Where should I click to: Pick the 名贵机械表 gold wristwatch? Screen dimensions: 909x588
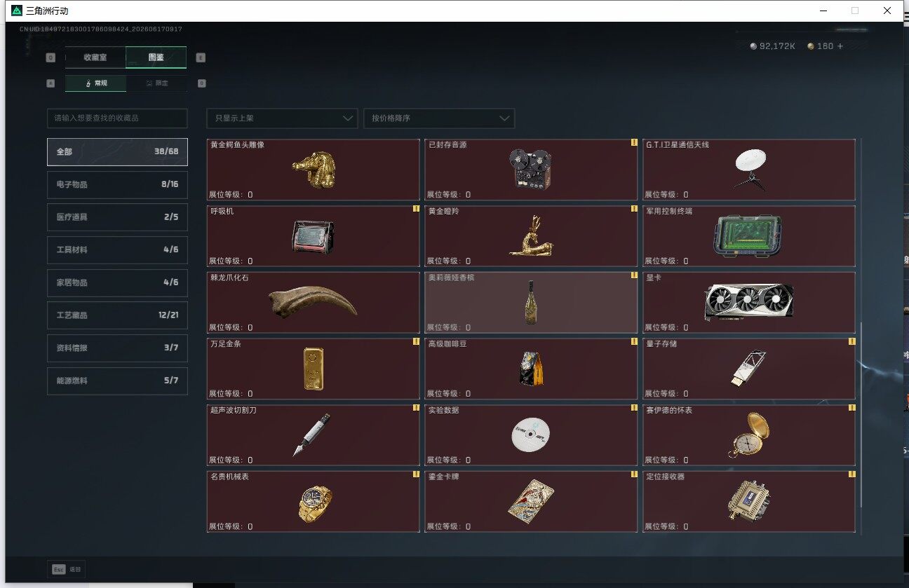[314, 502]
